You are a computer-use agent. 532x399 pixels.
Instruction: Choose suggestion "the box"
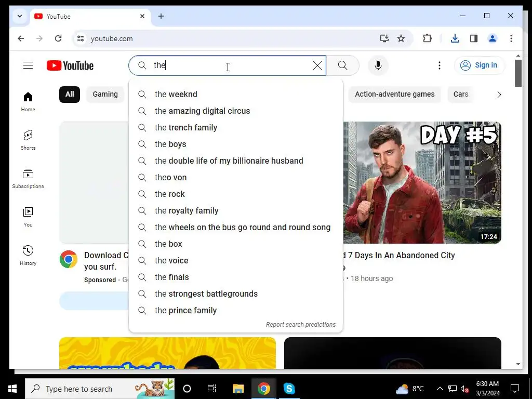pyautogui.click(x=236, y=244)
